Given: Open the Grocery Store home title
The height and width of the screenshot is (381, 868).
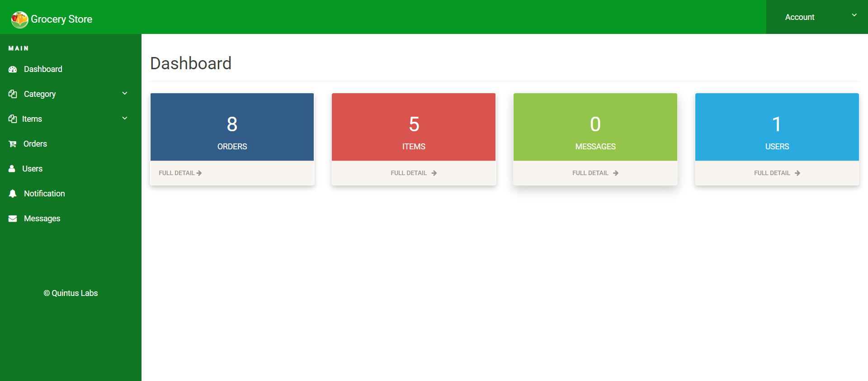Looking at the screenshot, I should [x=61, y=19].
